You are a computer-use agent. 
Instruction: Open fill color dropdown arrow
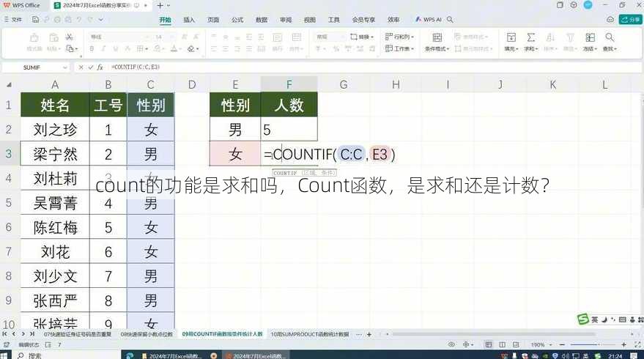(163, 49)
